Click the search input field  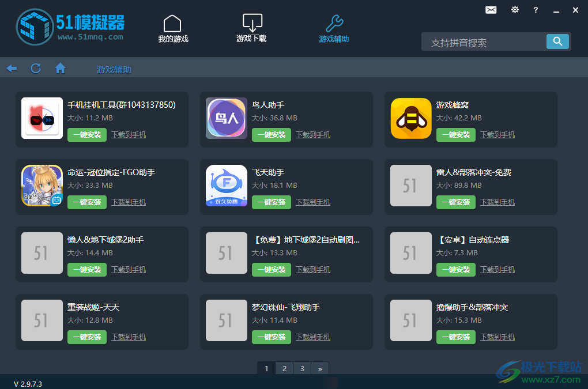click(484, 42)
